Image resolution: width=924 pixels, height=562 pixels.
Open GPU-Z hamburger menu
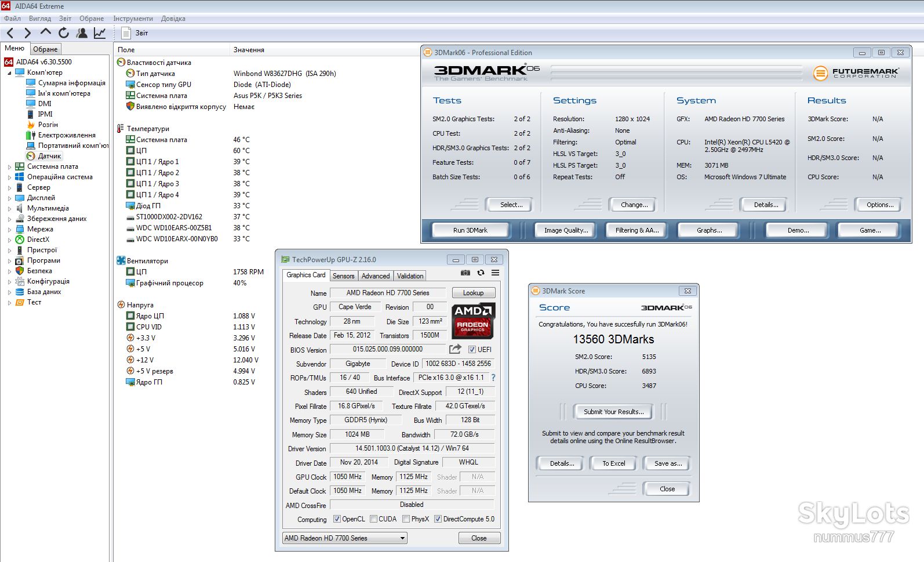(496, 273)
